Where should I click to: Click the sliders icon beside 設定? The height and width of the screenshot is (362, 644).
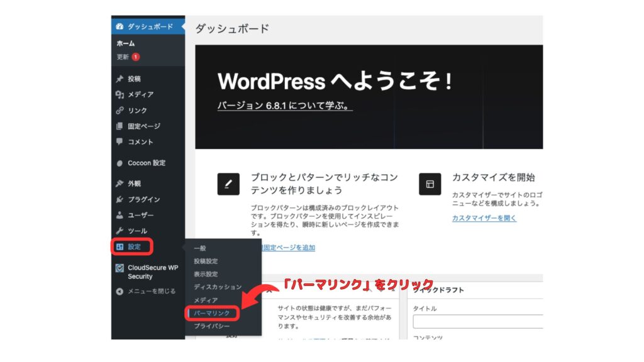(x=119, y=246)
